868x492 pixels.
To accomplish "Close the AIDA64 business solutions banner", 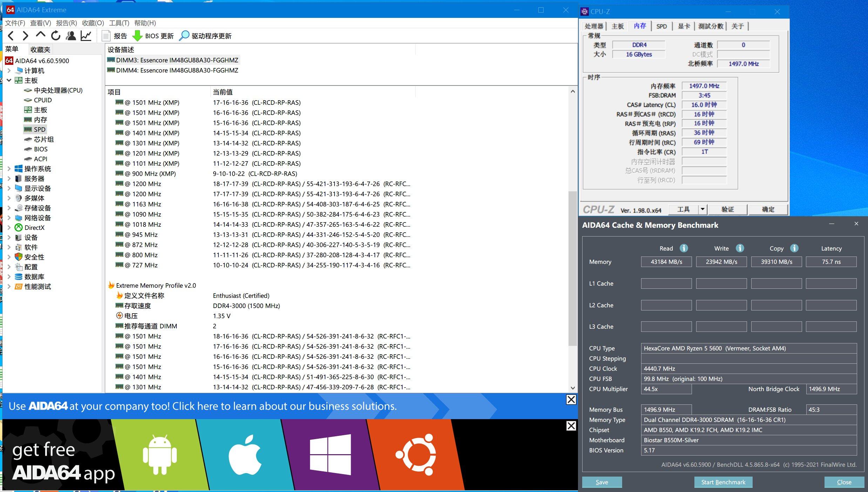I will [x=571, y=399].
